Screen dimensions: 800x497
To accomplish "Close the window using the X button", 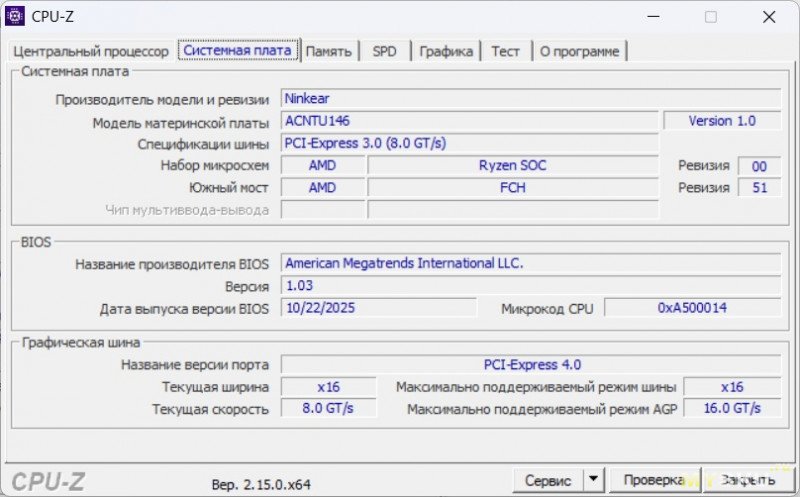I will (x=768, y=16).
